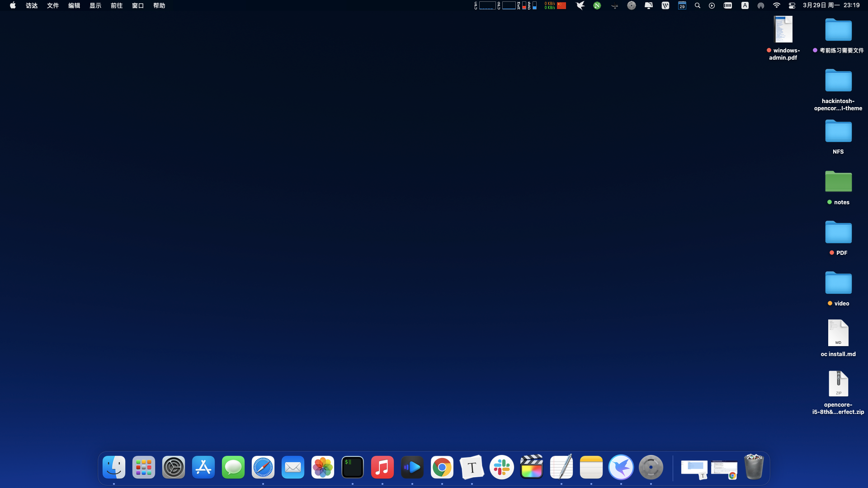Open the 窗口 menu
The image size is (868, 488).
click(138, 5)
